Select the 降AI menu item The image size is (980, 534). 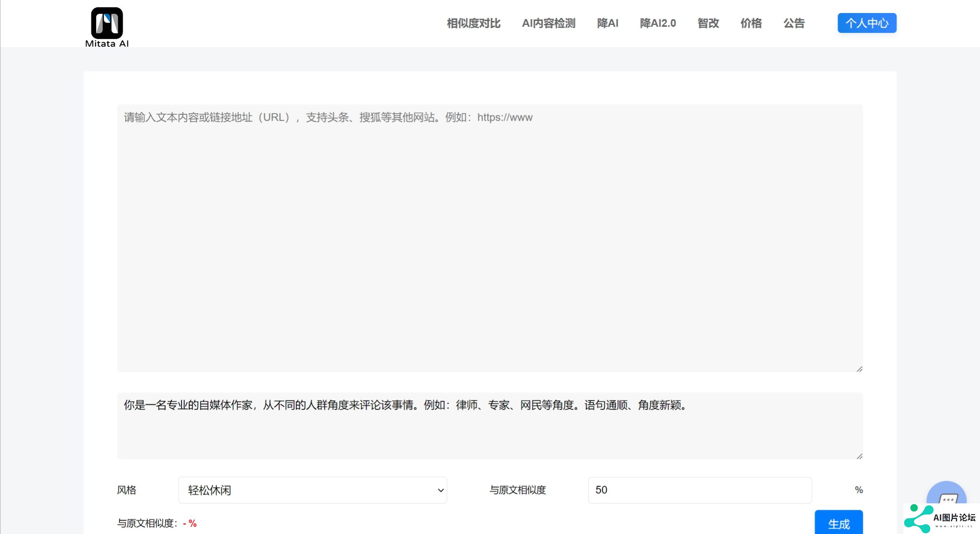click(x=608, y=23)
